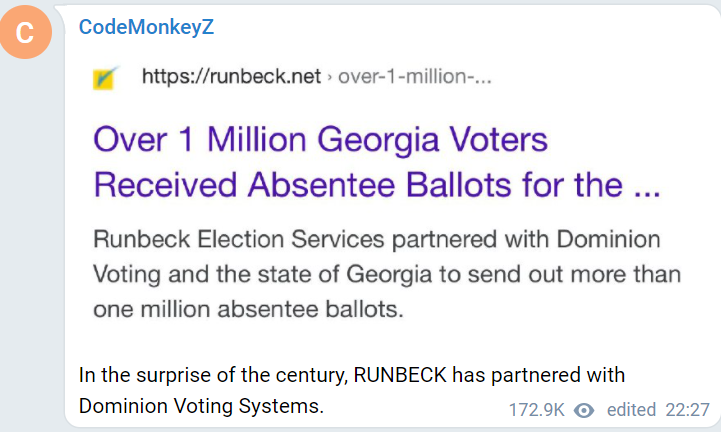
Task: Click the edited label
Action: point(631,409)
